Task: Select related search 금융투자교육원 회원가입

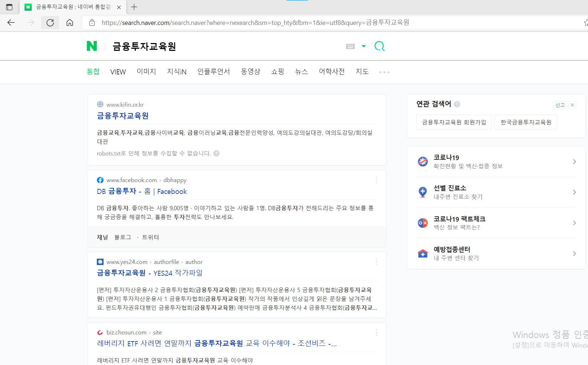Action: pyautogui.click(x=454, y=122)
